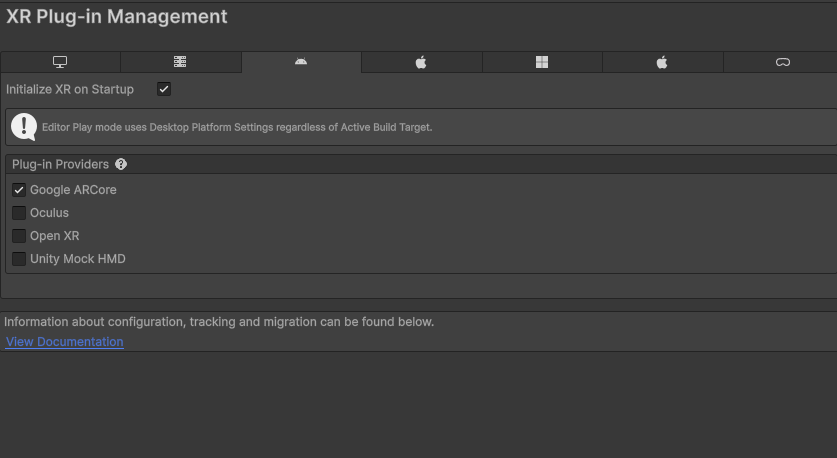Image resolution: width=837 pixels, height=458 pixels.
Task: Click the Information about configuration text line
Action: (219, 322)
